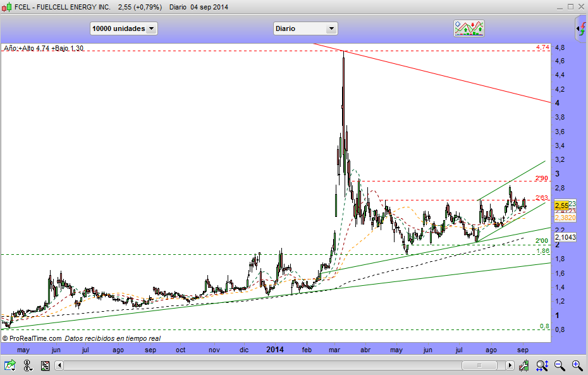Click the oct month label on time axis
The height and width of the screenshot is (375, 588).
point(181,350)
